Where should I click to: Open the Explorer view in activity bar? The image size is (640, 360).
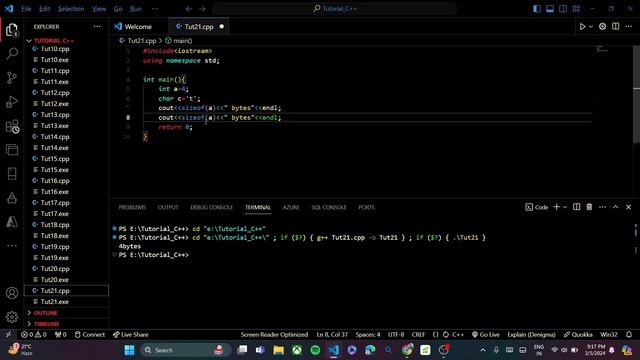[x=12, y=30]
